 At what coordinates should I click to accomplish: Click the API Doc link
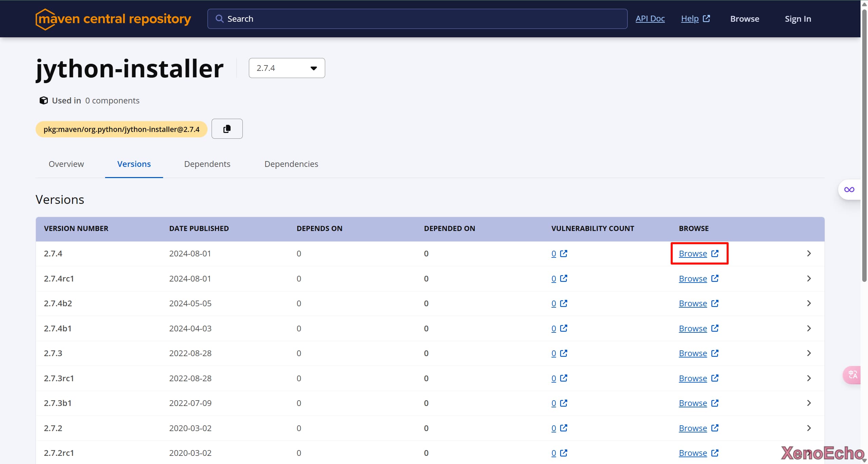(650, 19)
